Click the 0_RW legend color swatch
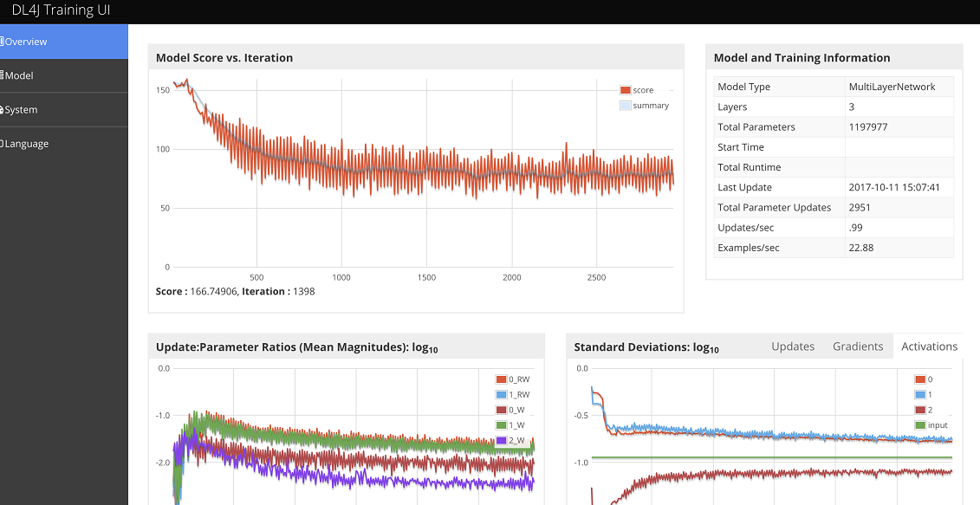 (x=501, y=379)
